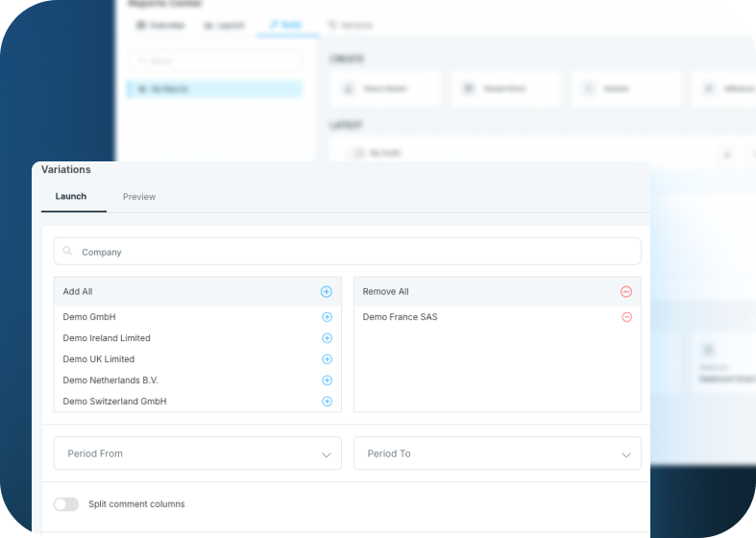Viewport: 756px width, 538px height.
Task: Click the search magnifier icon in Company field
Action: [x=67, y=251]
